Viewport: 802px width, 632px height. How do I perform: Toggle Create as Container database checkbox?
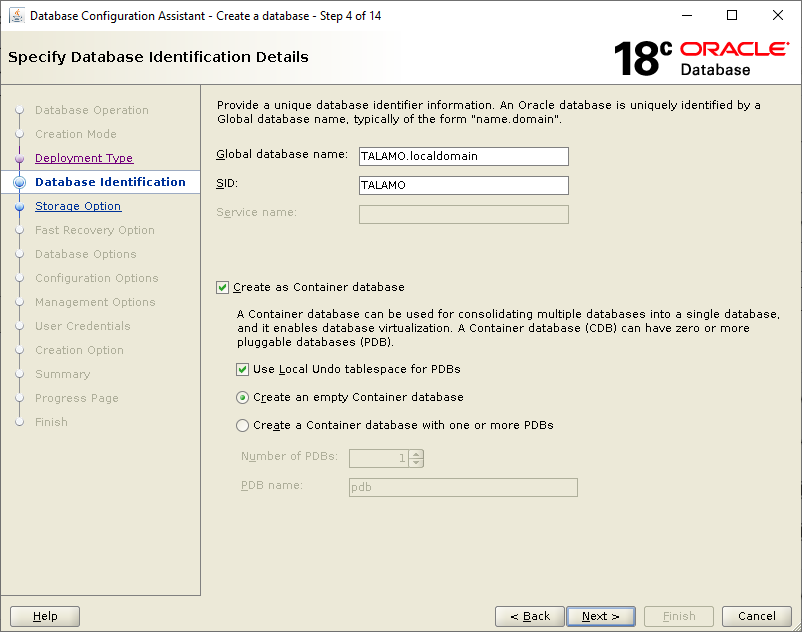point(222,287)
